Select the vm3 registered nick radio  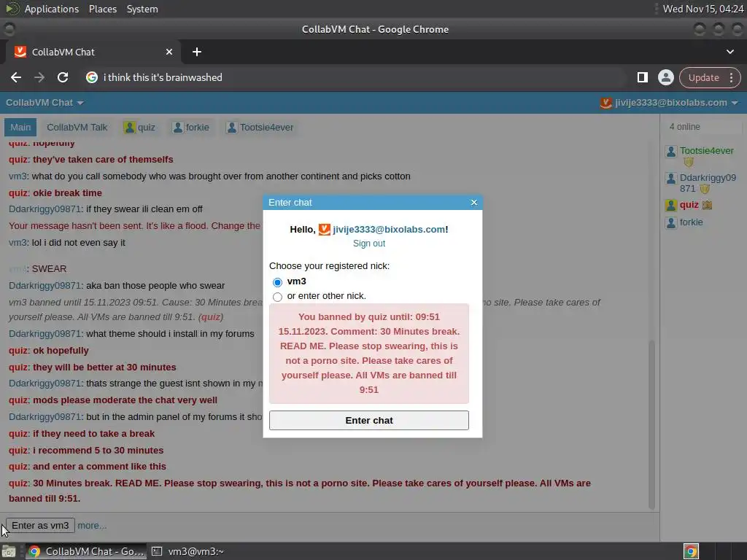pos(277,282)
